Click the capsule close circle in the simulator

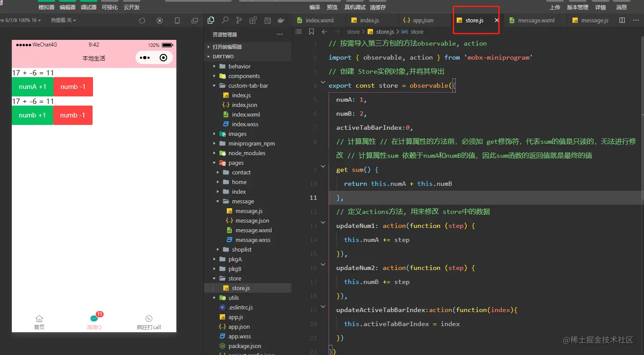164,58
